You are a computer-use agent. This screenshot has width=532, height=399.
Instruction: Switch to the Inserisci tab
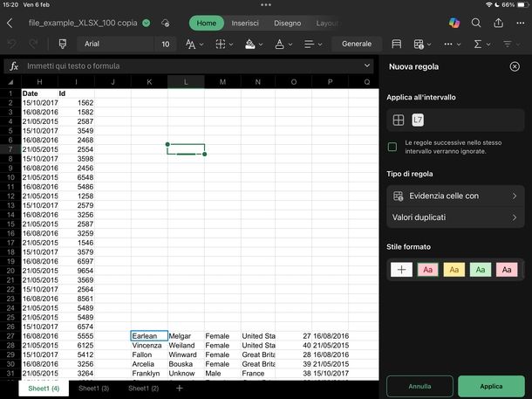pos(245,23)
